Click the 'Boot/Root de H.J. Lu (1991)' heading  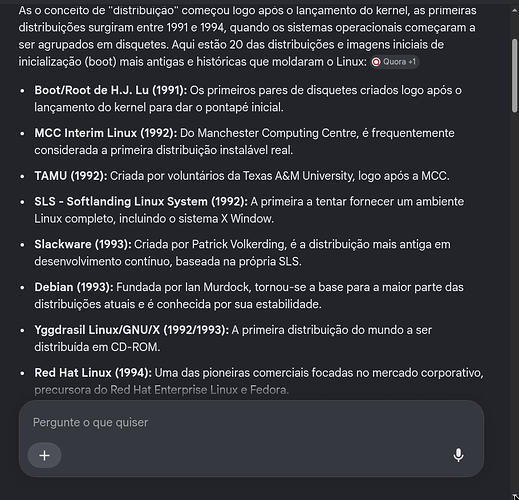[x=111, y=90]
